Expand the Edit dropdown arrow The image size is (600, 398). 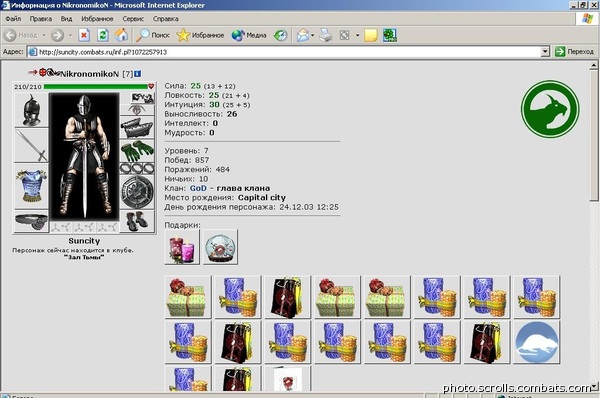click(x=357, y=35)
